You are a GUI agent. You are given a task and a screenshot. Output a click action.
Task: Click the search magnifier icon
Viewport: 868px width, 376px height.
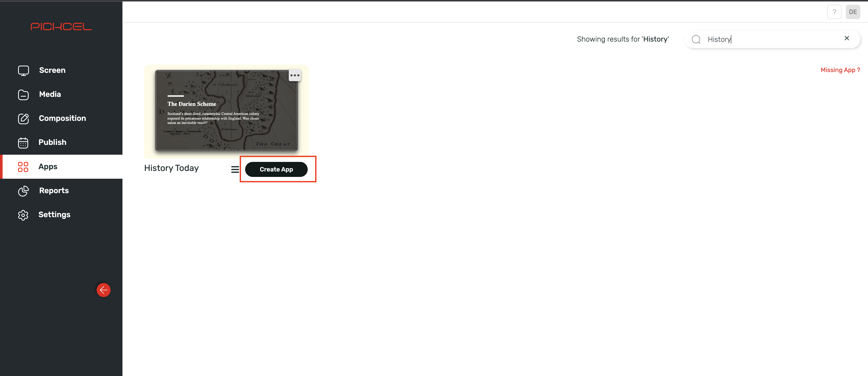696,40
